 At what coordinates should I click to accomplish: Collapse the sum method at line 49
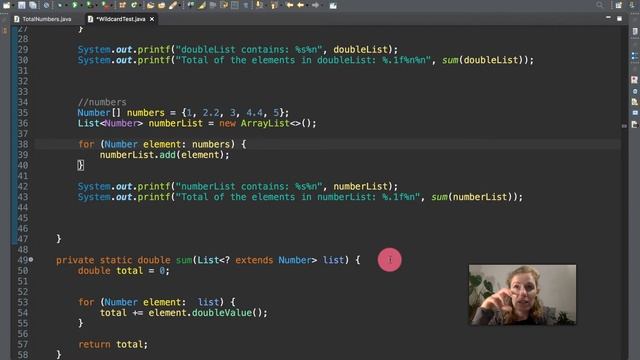tap(31, 260)
